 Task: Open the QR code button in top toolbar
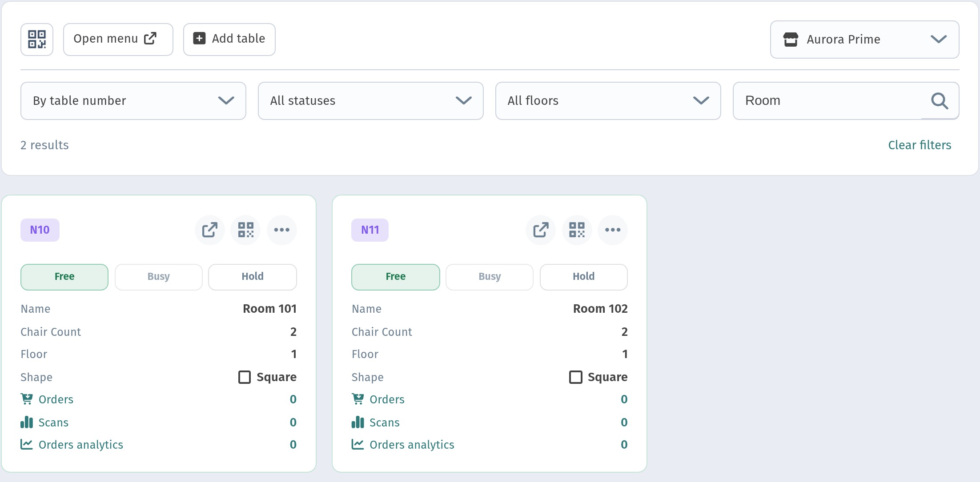tap(37, 40)
